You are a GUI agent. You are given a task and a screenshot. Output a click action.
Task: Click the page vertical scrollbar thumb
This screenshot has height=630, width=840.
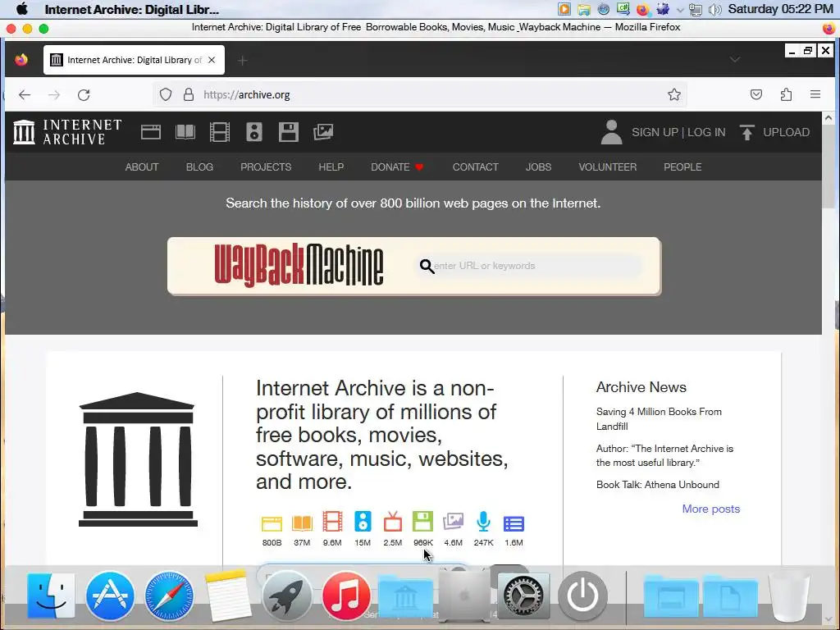pos(829,167)
